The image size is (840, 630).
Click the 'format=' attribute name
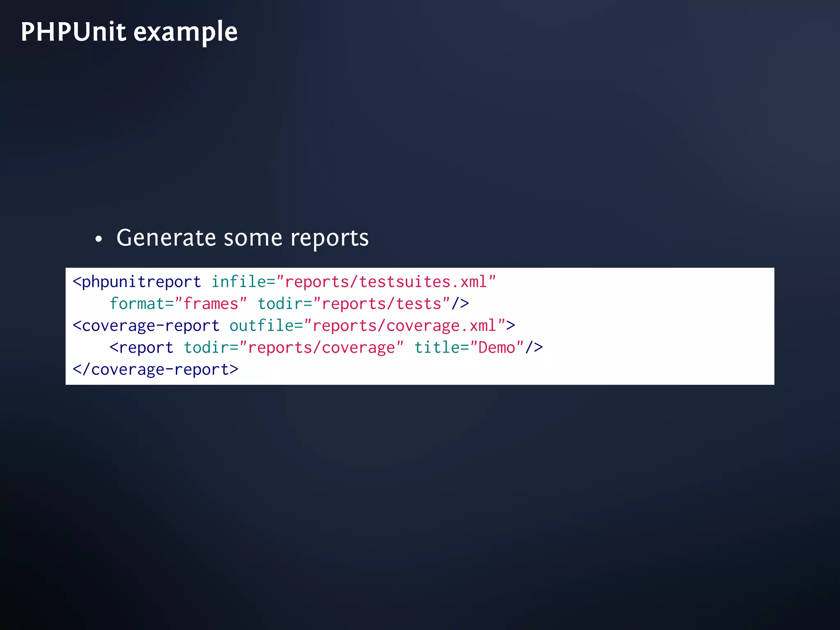pyautogui.click(x=142, y=304)
